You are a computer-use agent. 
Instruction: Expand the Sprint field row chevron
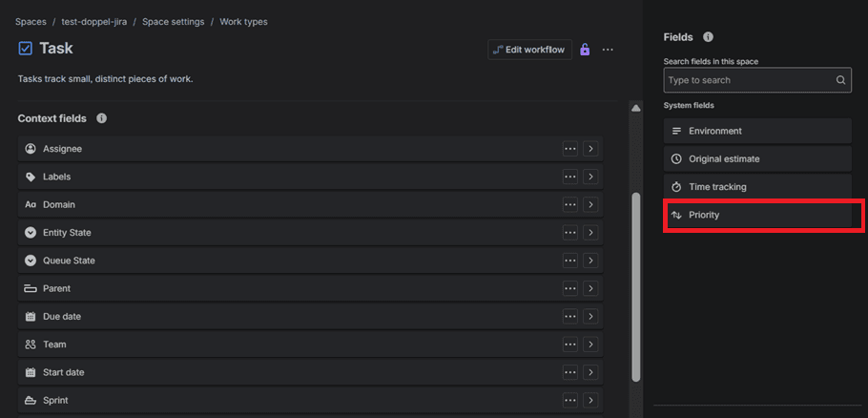[x=590, y=400]
